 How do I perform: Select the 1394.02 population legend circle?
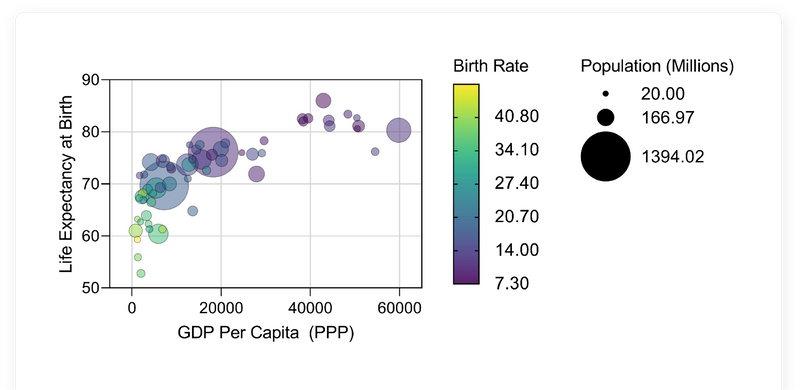pyautogui.click(x=605, y=156)
